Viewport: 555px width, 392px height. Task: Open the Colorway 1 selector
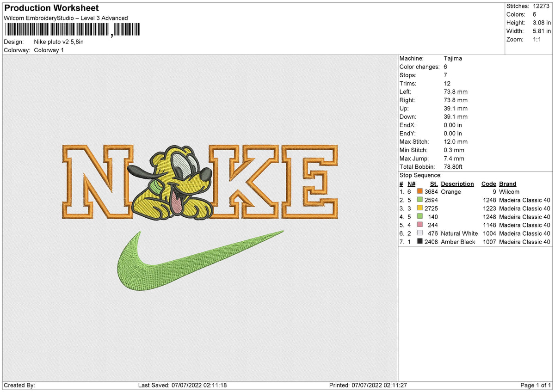[x=49, y=50]
